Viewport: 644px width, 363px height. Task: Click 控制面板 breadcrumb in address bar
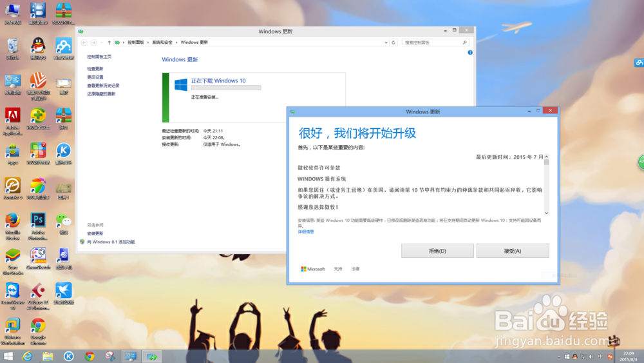coord(135,43)
